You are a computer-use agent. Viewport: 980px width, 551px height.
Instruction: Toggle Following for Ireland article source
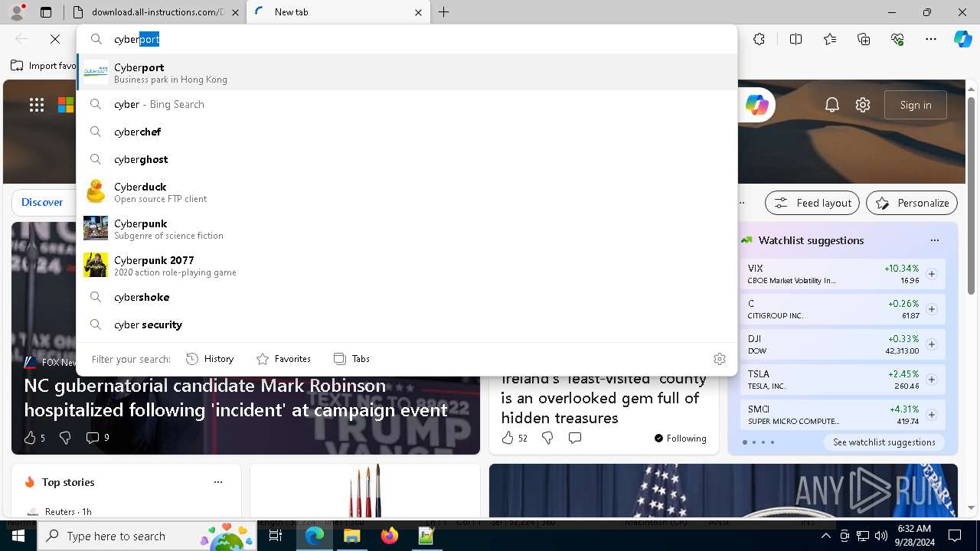click(680, 438)
